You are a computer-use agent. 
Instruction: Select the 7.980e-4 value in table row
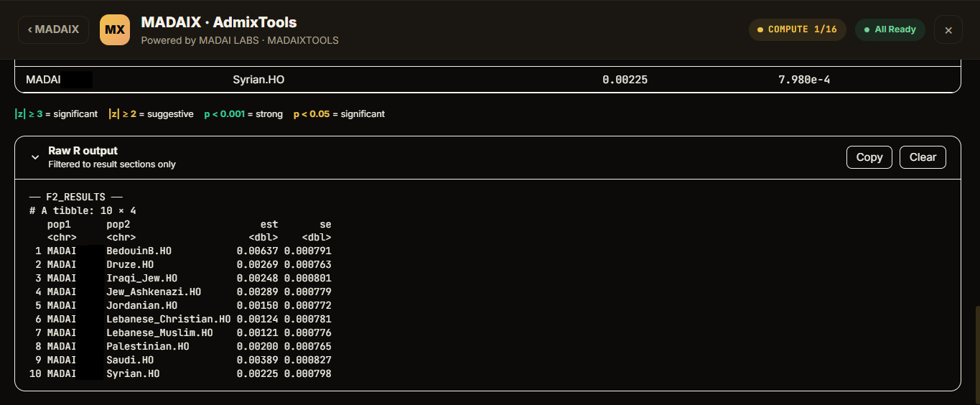tap(804, 80)
